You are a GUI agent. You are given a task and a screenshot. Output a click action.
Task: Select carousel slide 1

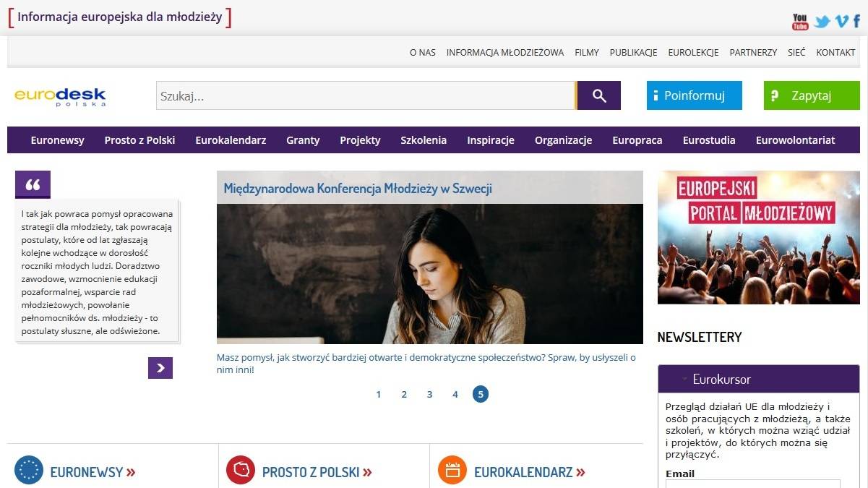coord(378,394)
